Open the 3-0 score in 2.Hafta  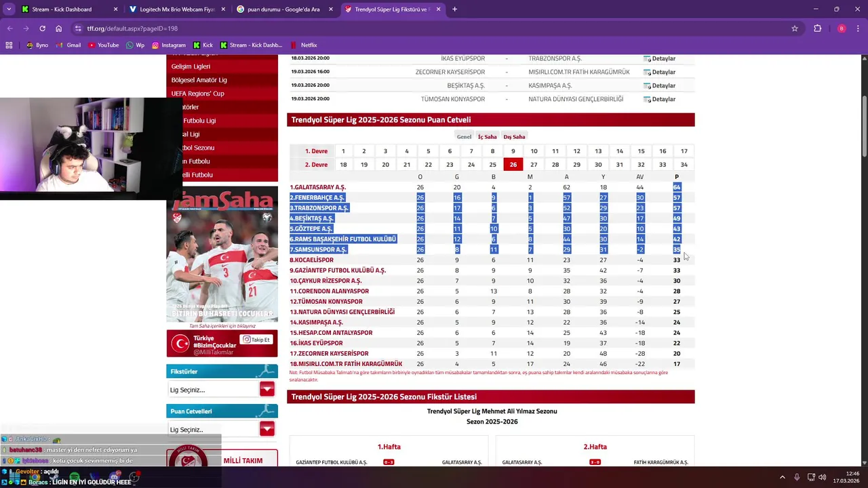click(595, 462)
